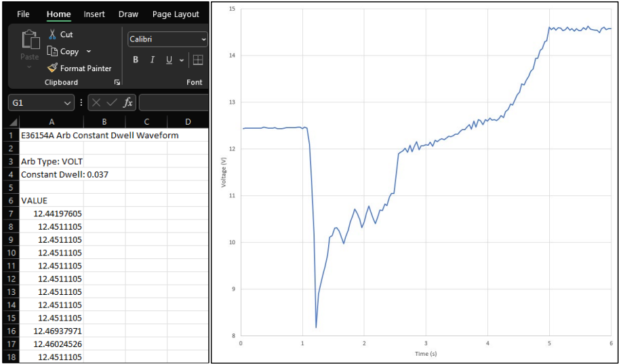The image size is (619, 364).
Task: Click the Cut scissors icon
Action: tap(52, 35)
